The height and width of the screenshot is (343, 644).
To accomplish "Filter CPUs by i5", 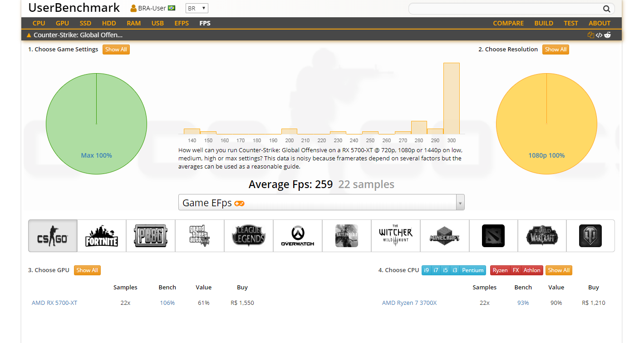I will (445, 270).
